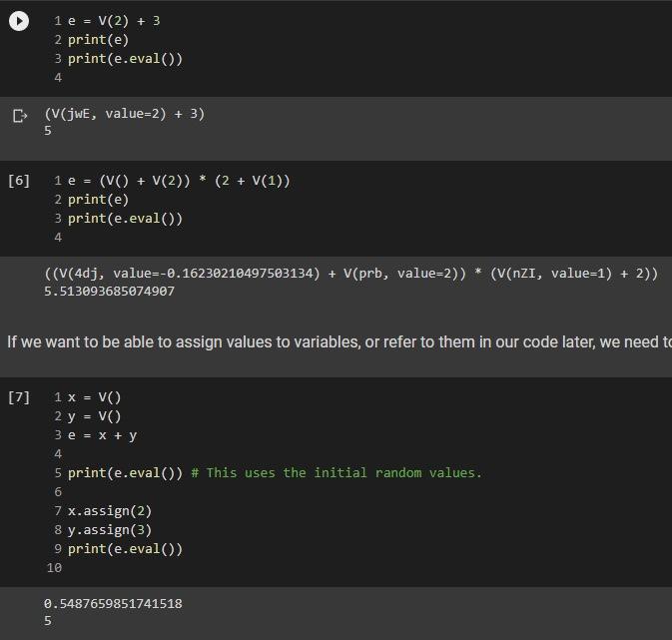672x640 pixels.
Task: Click code line 'e = x + y'
Action: tap(103, 435)
